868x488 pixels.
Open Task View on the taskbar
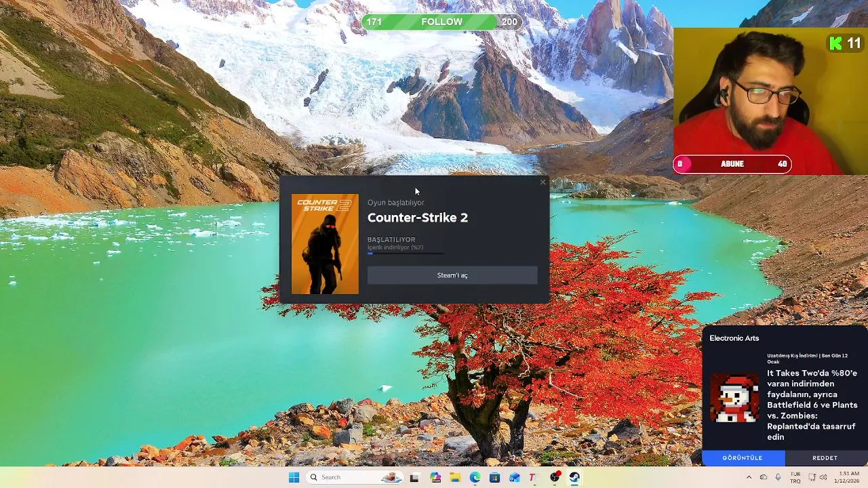click(x=414, y=477)
